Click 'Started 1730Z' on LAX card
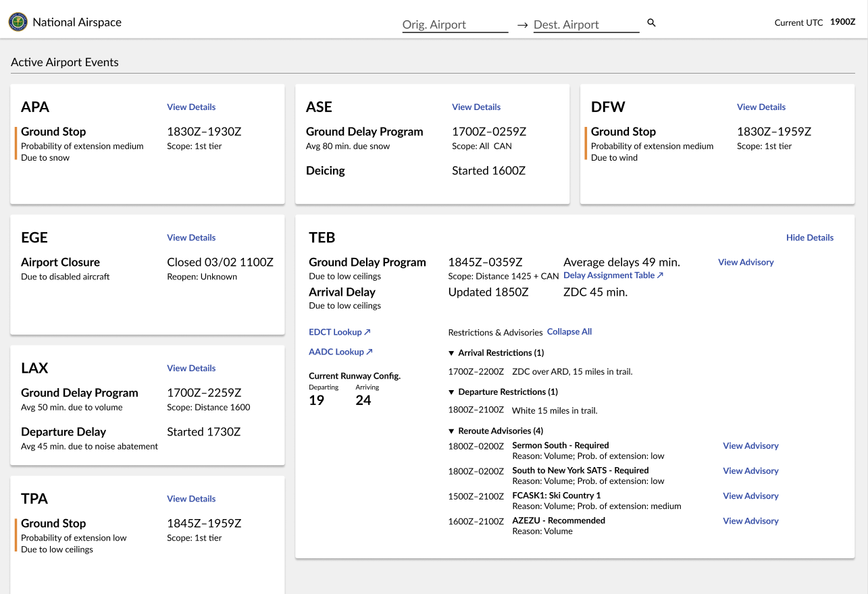868x594 pixels. point(204,432)
